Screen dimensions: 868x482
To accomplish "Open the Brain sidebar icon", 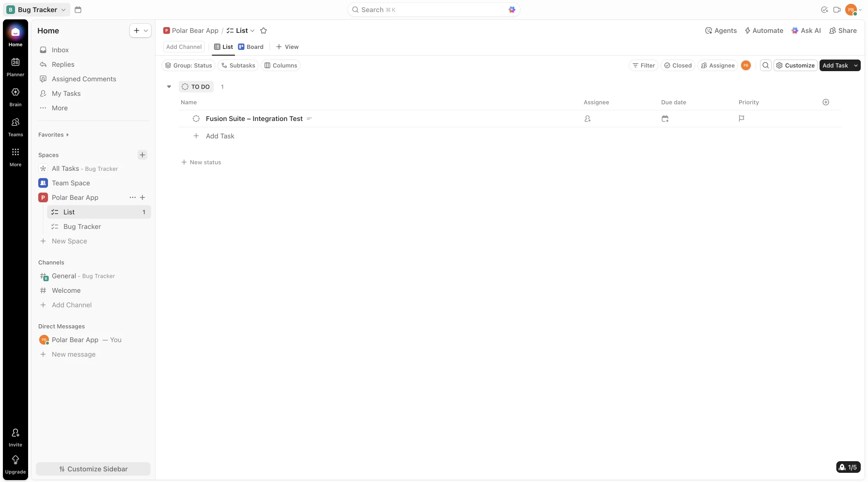I will (15, 92).
